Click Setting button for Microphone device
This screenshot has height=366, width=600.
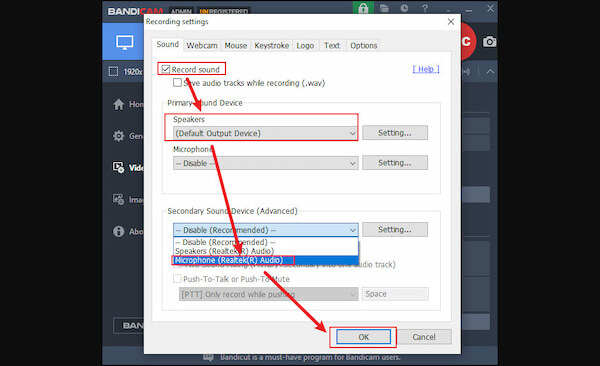point(395,163)
